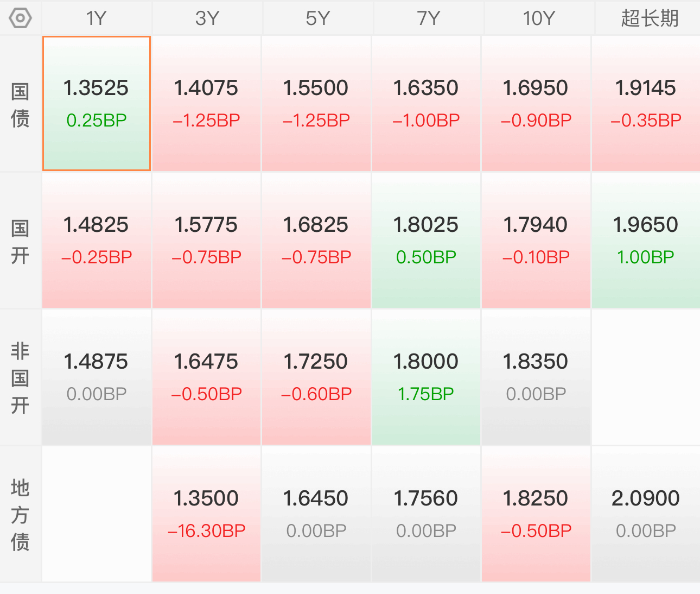Select the 超长期 column header
The image size is (700, 594).
pyautogui.click(x=649, y=18)
